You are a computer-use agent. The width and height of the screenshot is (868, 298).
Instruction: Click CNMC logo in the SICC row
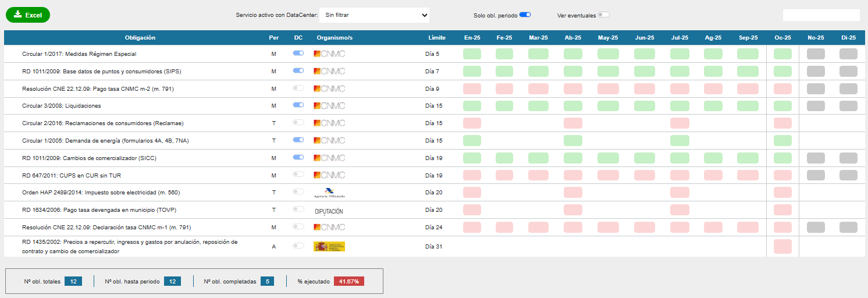[x=329, y=158]
